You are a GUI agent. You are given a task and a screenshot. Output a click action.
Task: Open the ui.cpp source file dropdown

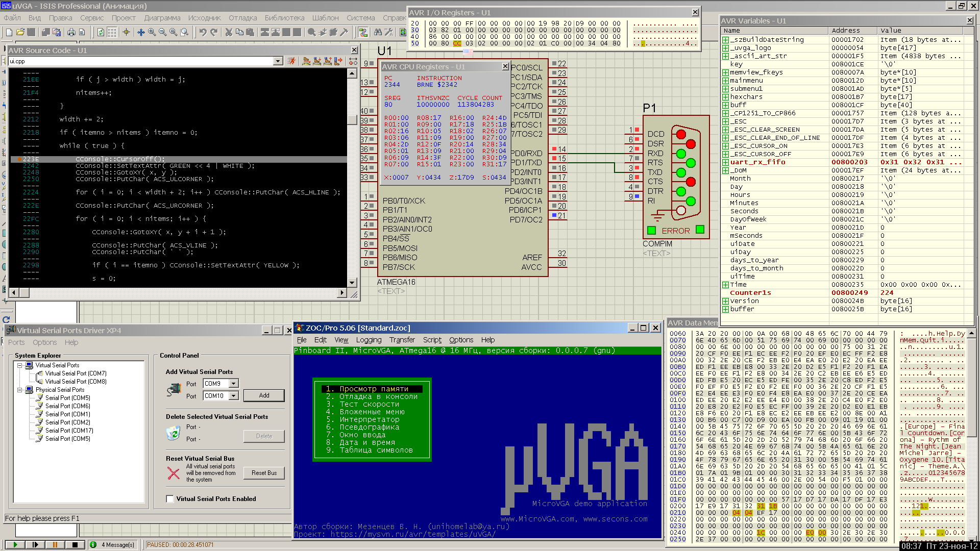[278, 61]
